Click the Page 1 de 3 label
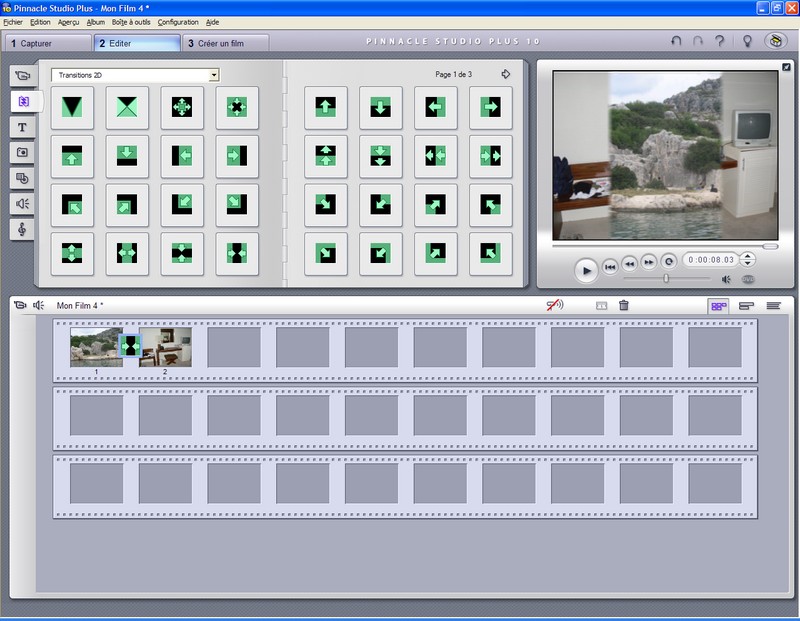 454,74
